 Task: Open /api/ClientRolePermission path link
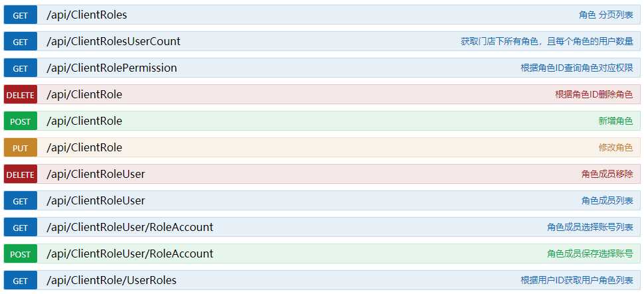(x=112, y=68)
